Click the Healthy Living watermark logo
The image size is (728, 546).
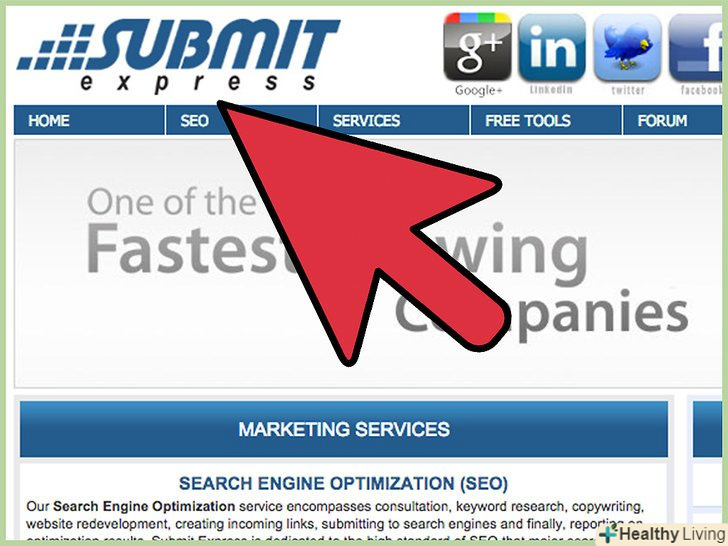click(664, 534)
